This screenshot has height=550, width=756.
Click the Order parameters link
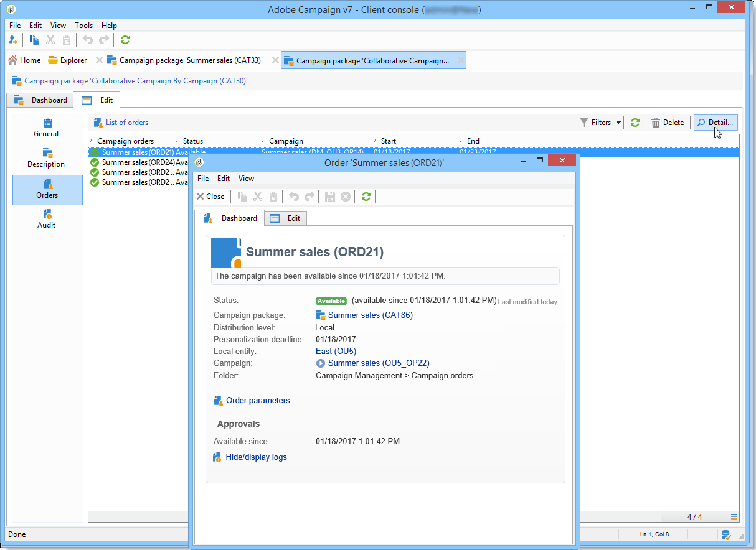pos(257,401)
